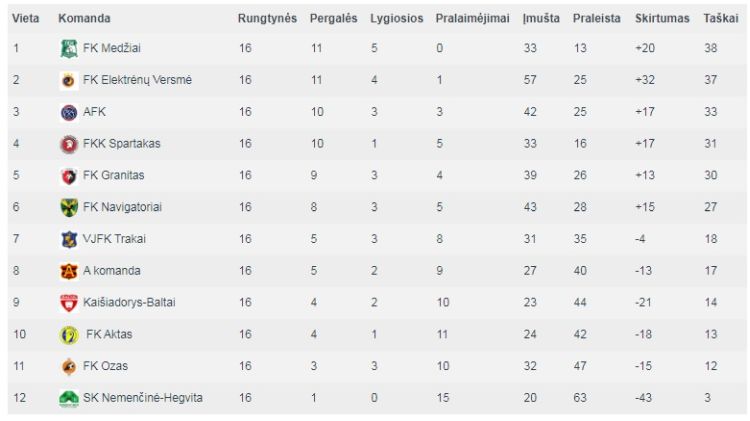The image size is (750, 421).
Task: Click the SK Nemenčinė-Hegvita green emblem
Action: click(x=69, y=398)
